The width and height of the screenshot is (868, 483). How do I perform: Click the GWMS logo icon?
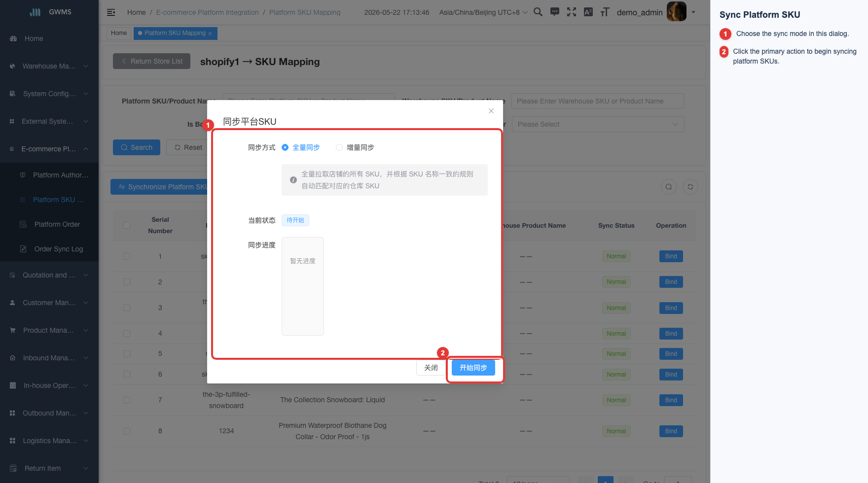(x=35, y=12)
